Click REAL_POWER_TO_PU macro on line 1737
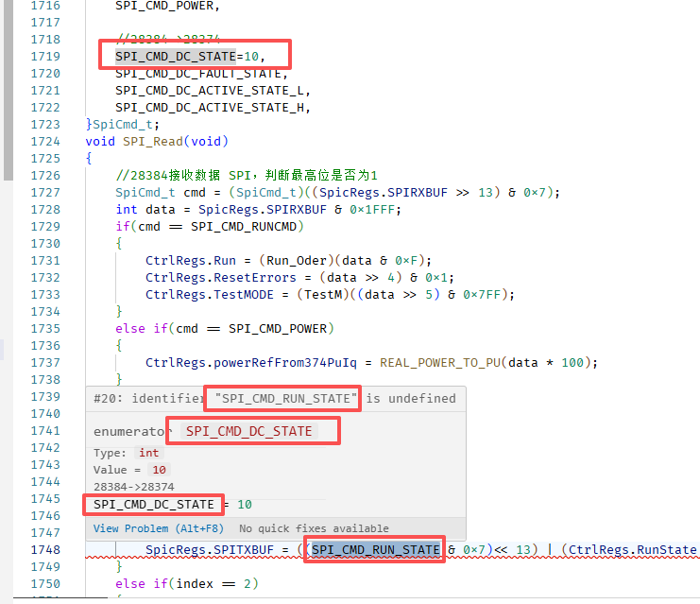This screenshot has height=604, width=700. click(440, 363)
